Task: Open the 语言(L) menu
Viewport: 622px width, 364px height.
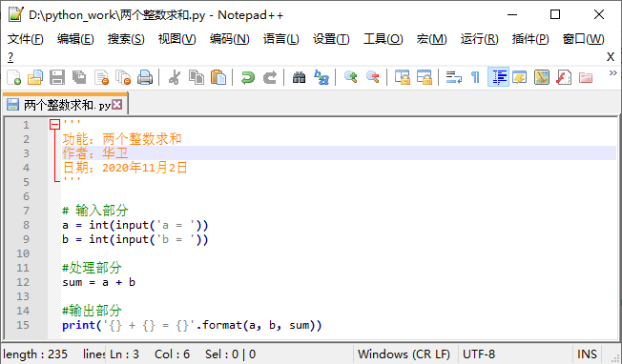Action: 280,39
